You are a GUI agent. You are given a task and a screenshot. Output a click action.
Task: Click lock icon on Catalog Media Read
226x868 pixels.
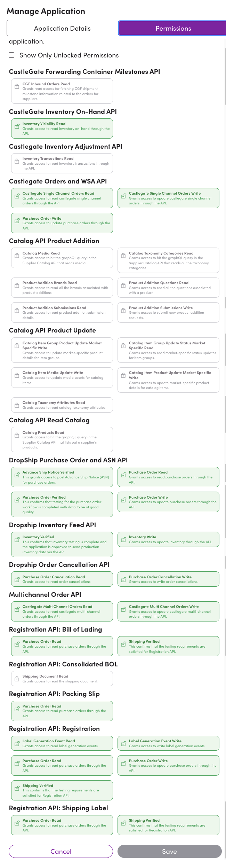pyautogui.click(x=17, y=256)
